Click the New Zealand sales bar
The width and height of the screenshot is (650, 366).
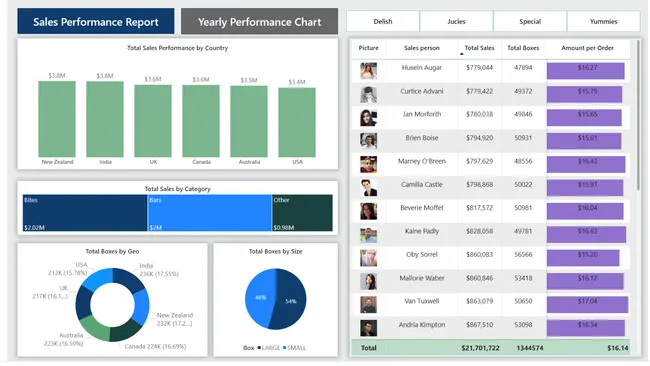click(57, 119)
